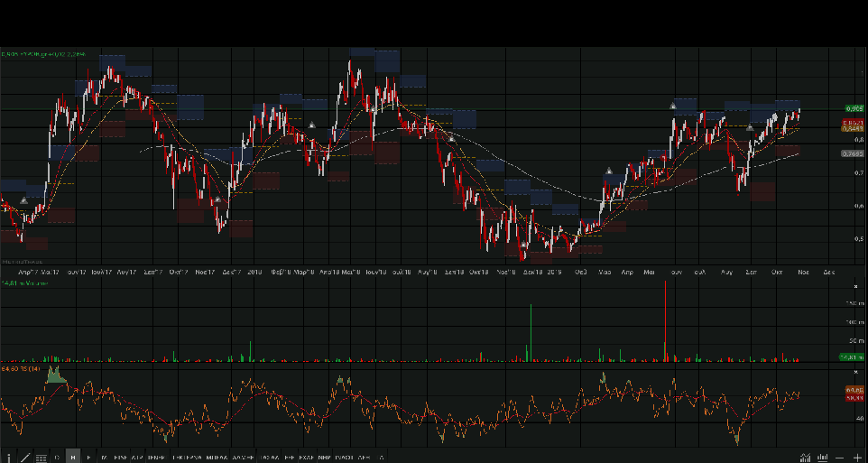This screenshot has height=463, width=868.
Task: Open the grid table view icon
Action: [x=41, y=458]
